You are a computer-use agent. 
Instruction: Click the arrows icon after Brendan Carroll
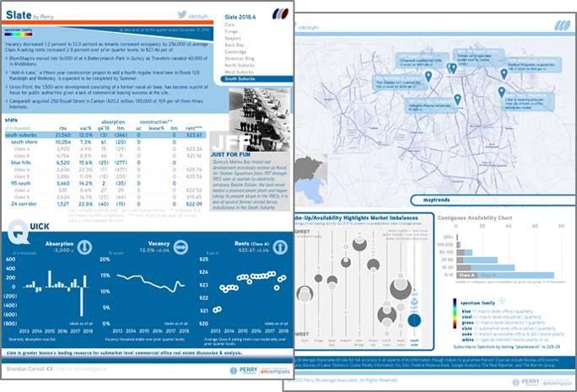[49, 369]
